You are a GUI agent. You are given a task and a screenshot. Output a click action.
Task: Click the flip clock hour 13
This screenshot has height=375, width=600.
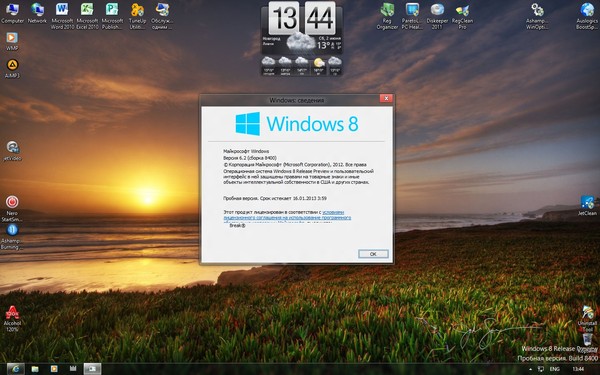pos(284,18)
